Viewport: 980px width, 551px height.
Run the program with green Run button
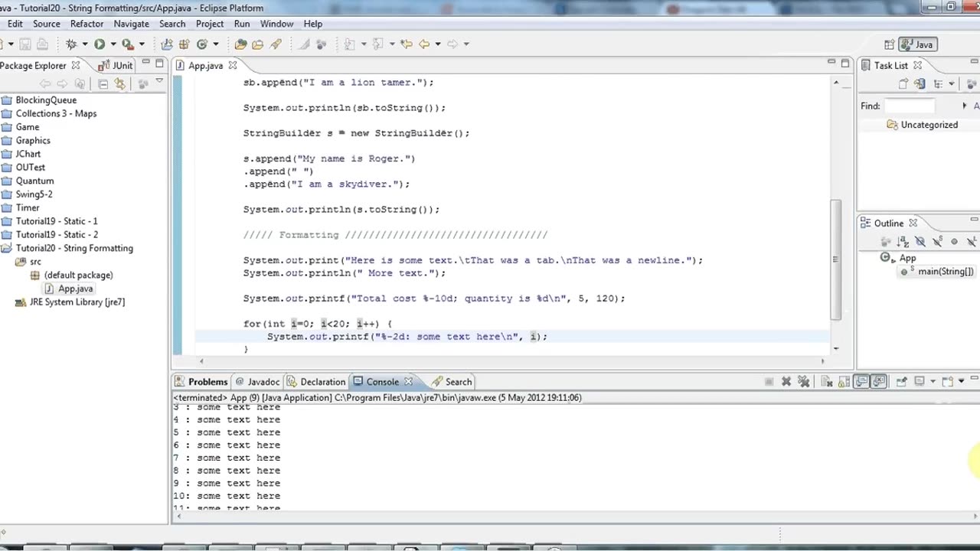[x=100, y=44]
